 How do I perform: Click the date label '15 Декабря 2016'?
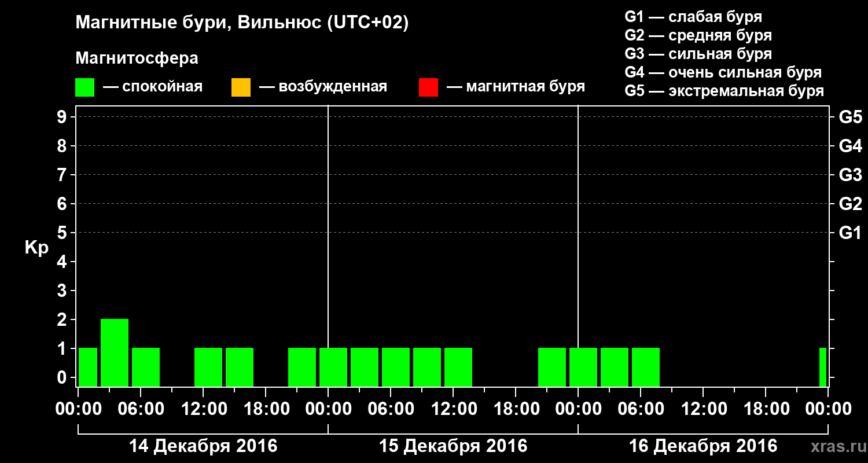(453, 446)
